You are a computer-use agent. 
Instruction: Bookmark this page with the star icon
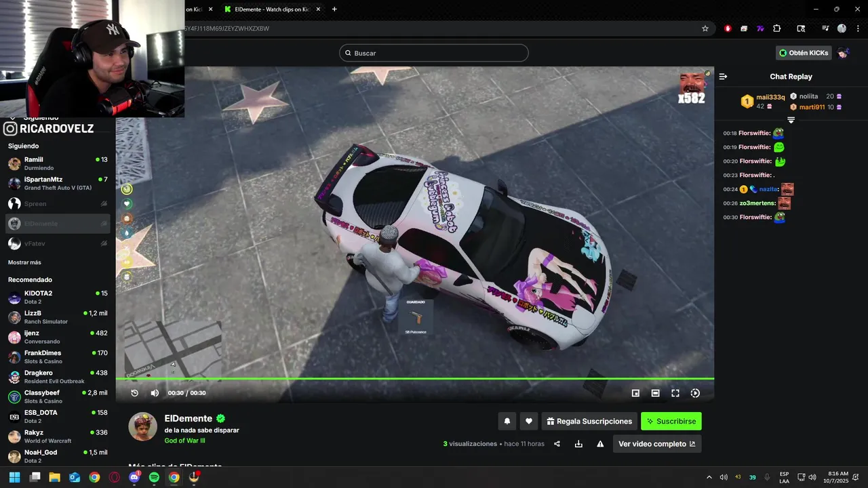[x=705, y=28]
